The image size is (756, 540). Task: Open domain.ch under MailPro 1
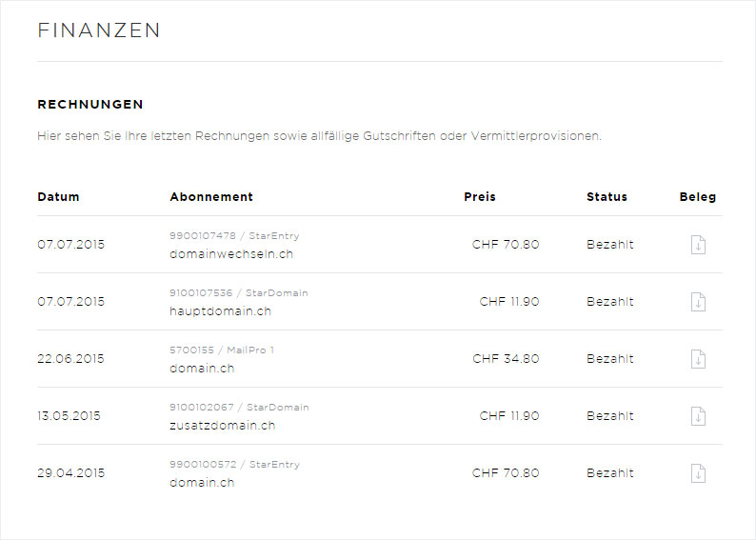(x=202, y=369)
